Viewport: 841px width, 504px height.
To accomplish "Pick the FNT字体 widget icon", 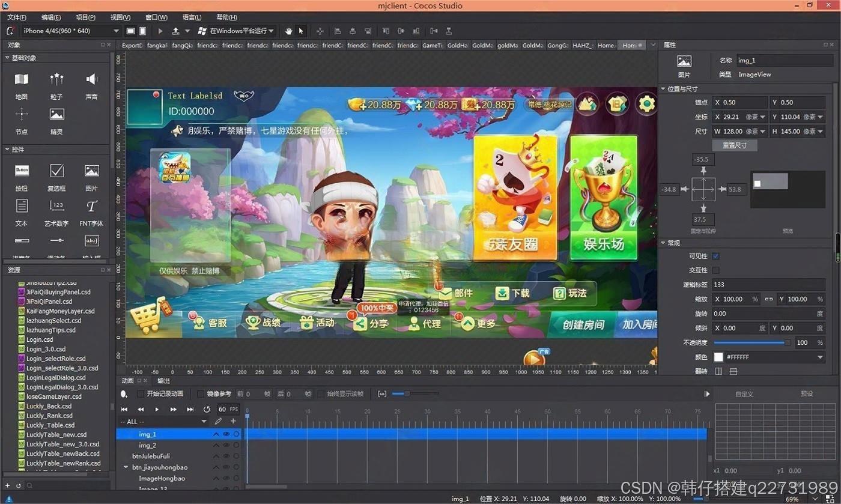I will pos(91,206).
